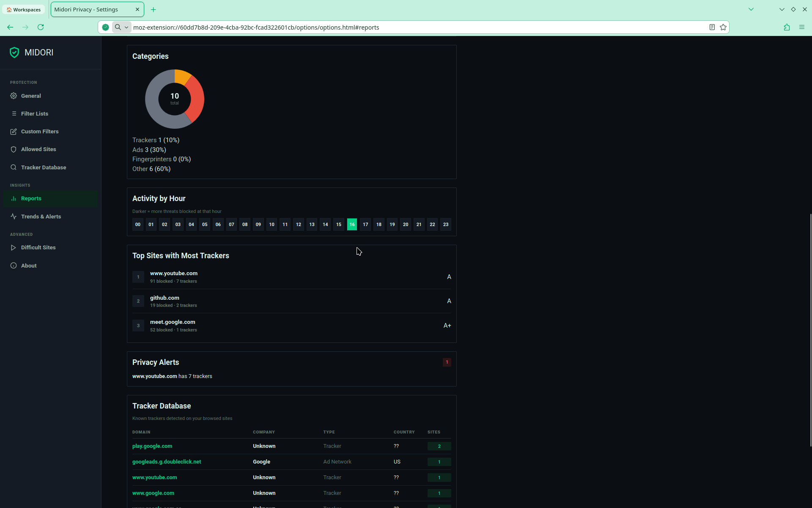Image resolution: width=812 pixels, height=508 pixels.
Task: Open the extensions puzzle icon
Action: (x=787, y=27)
